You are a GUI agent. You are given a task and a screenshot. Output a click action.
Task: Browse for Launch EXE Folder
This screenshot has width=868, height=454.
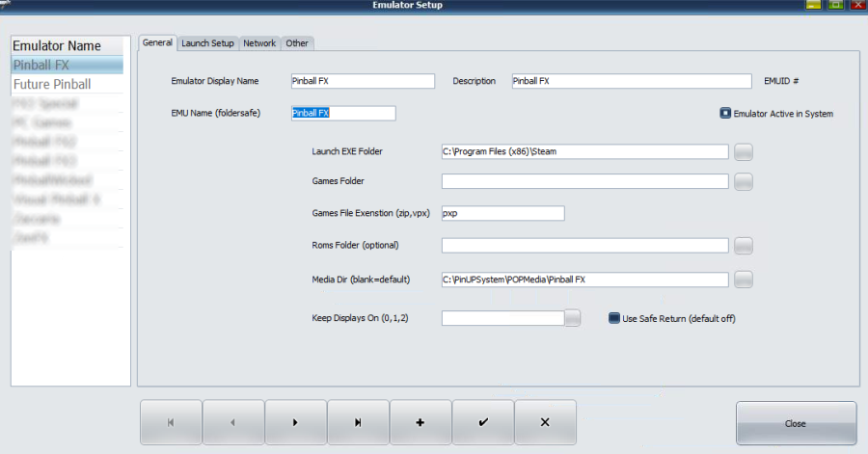click(x=744, y=151)
